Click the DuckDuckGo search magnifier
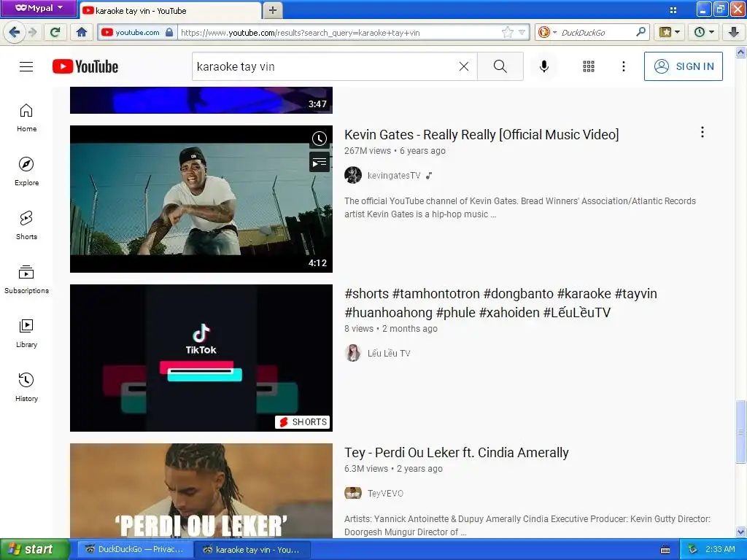 640,32
